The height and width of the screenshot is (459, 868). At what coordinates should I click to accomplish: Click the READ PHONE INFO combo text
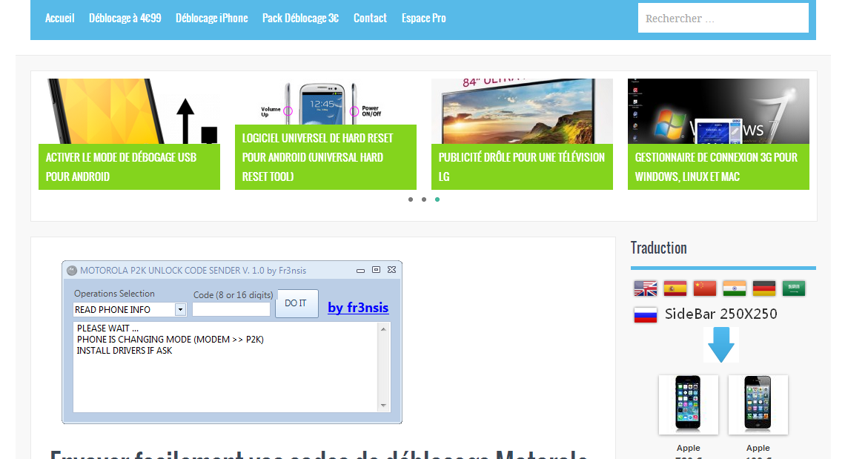(113, 310)
